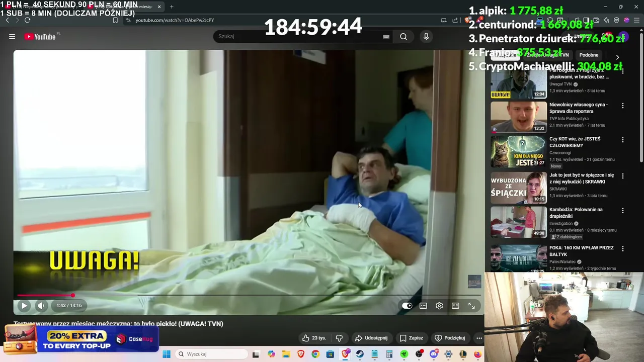Click the Podziękuj thanks button

tap(450, 338)
